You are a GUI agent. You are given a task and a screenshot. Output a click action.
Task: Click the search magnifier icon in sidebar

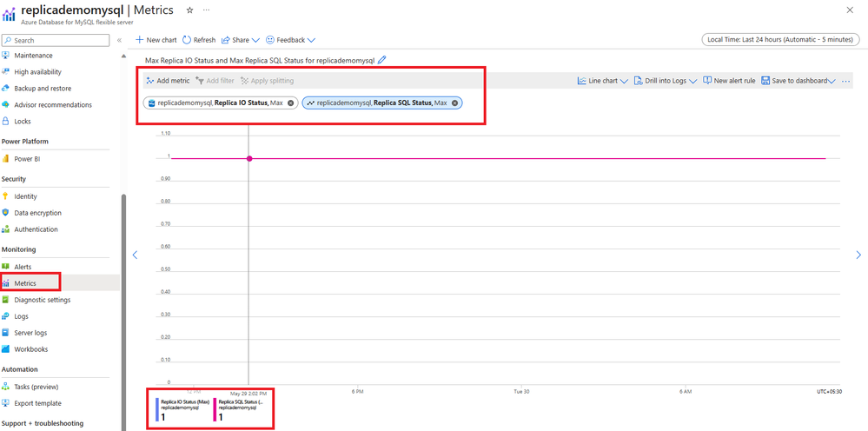click(8, 40)
